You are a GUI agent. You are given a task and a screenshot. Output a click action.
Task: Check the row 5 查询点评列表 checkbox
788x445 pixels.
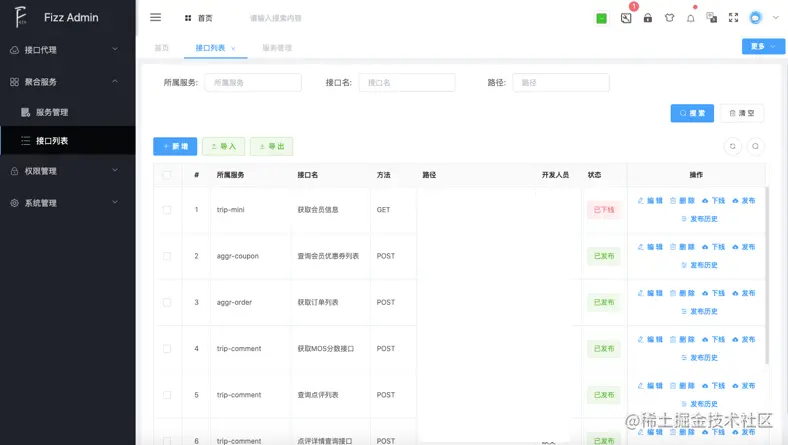point(167,395)
